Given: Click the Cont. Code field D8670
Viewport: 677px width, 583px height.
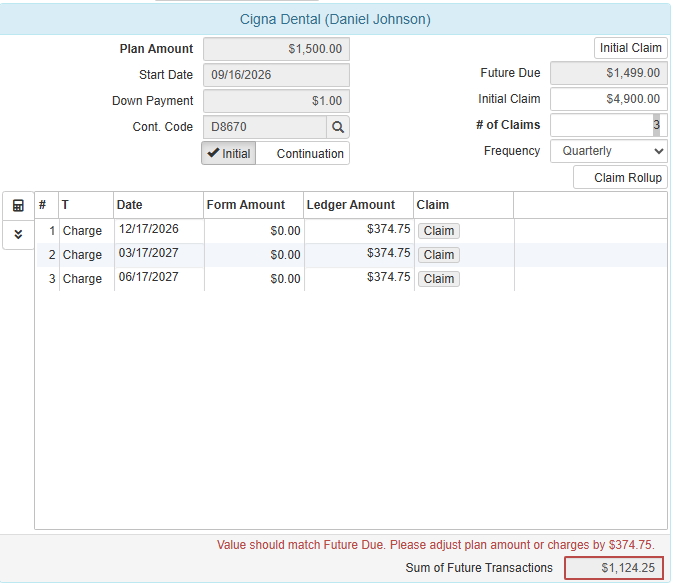Looking at the screenshot, I should 265,127.
